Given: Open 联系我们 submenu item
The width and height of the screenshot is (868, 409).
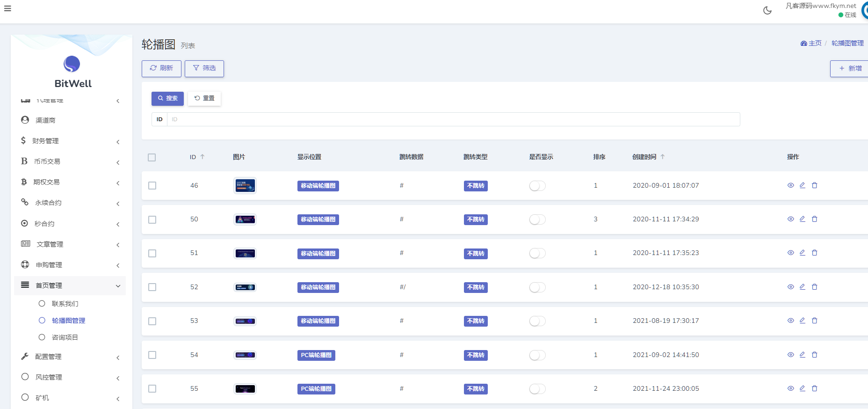Looking at the screenshot, I should click(x=65, y=304).
